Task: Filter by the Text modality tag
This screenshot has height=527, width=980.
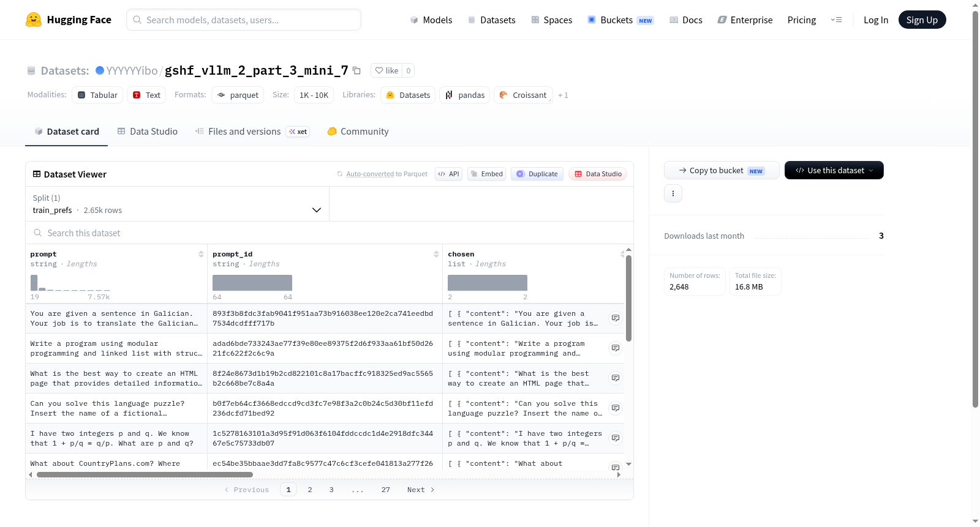Action: (146, 95)
